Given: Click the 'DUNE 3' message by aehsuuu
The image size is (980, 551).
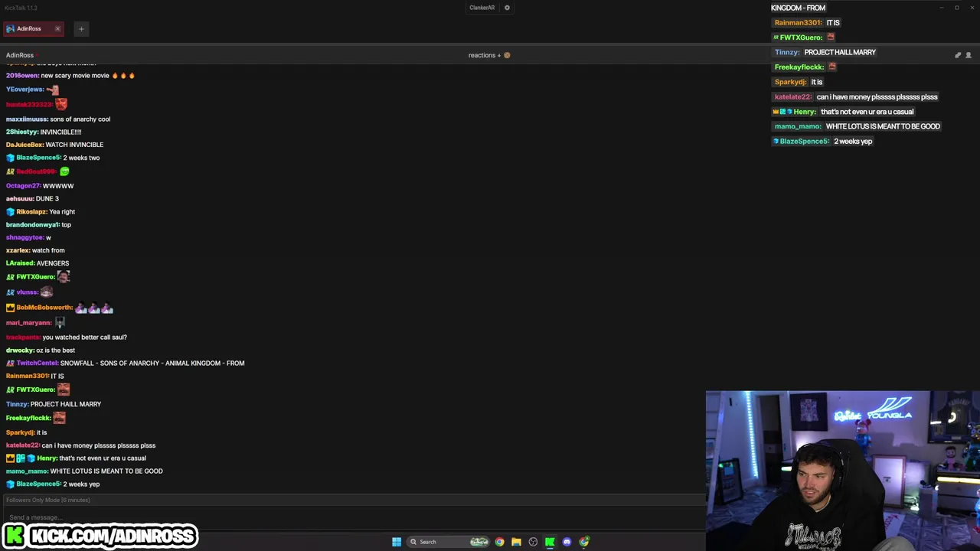Looking at the screenshot, I should [47, 199].
